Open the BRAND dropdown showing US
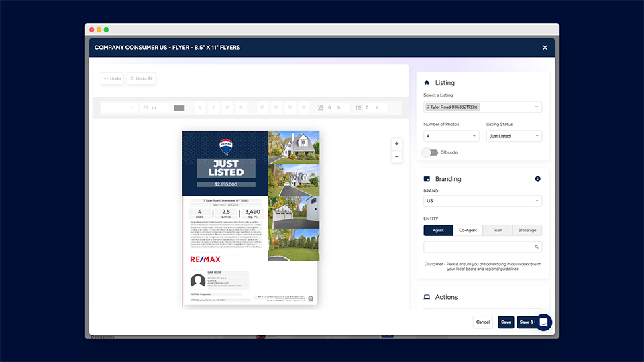644x362 pixels. point(482,201)
